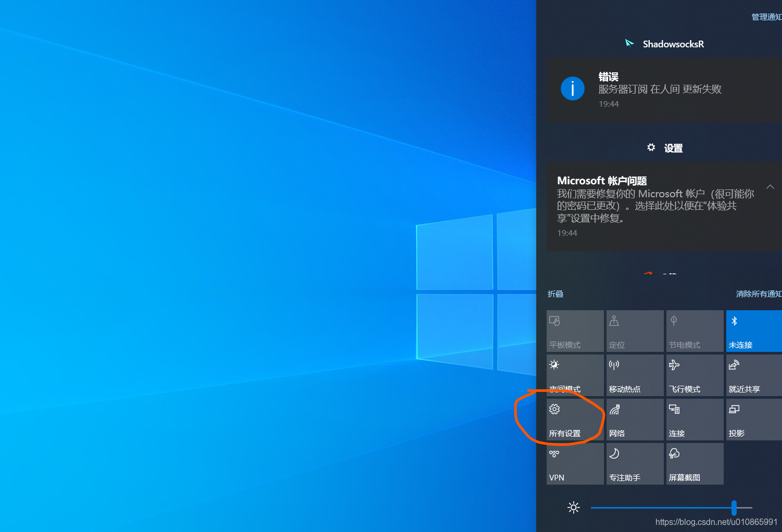The image size is (782, 532).
Task: Toggle the 专注助手 focus assist tile
Action: point(635,464)
